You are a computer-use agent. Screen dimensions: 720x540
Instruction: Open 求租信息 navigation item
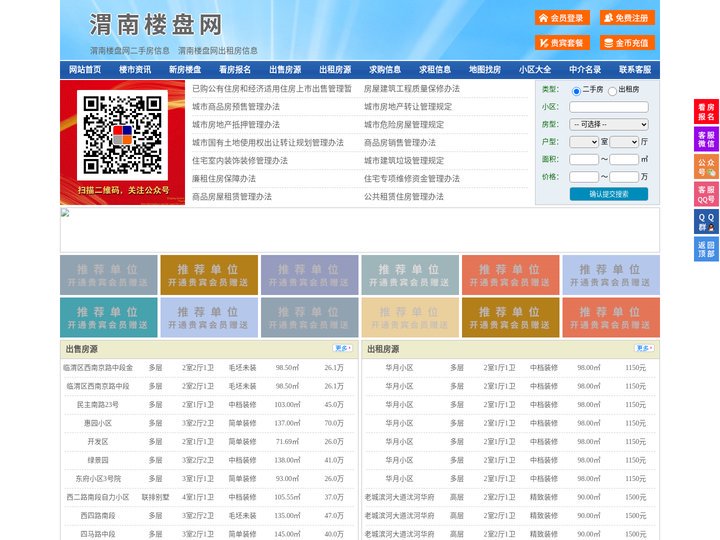[x=435, y=70]
